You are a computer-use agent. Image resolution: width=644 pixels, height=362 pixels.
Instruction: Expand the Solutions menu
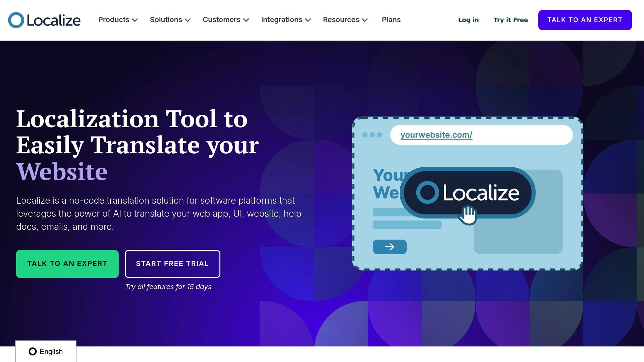[170, 19]
